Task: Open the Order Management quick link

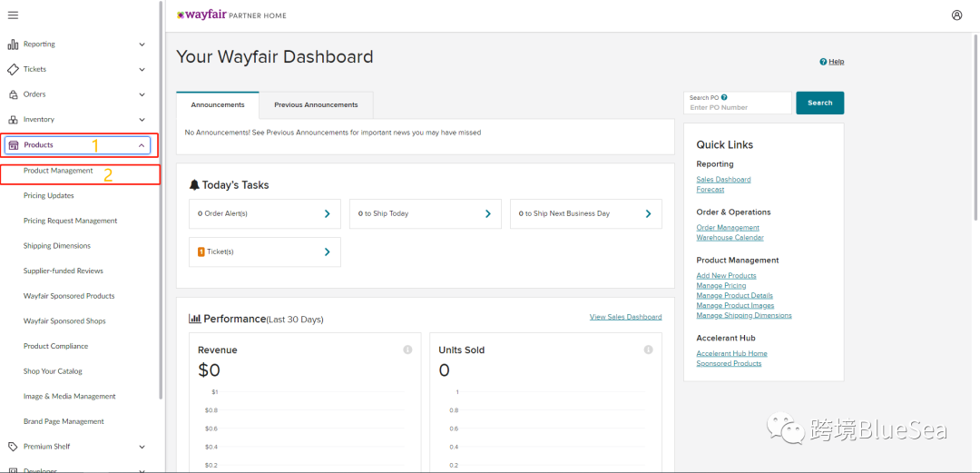Action: 728,228
